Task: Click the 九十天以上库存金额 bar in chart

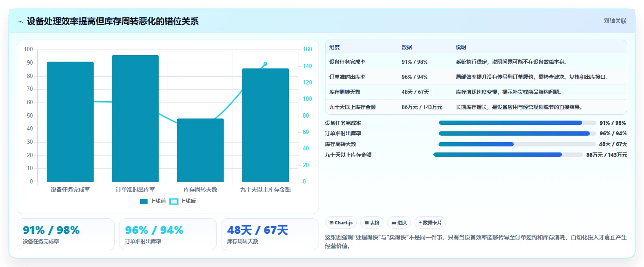Action: (x=265, y=125)
